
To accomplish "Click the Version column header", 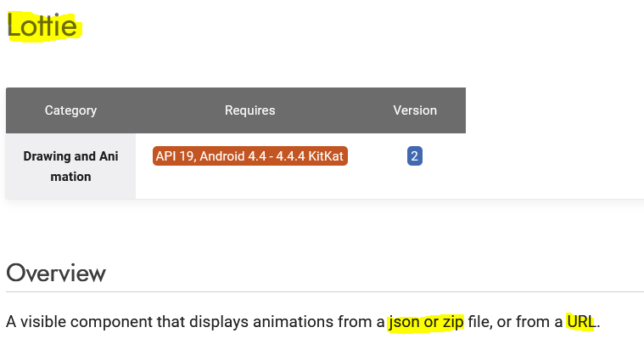I will pos(415,110).
